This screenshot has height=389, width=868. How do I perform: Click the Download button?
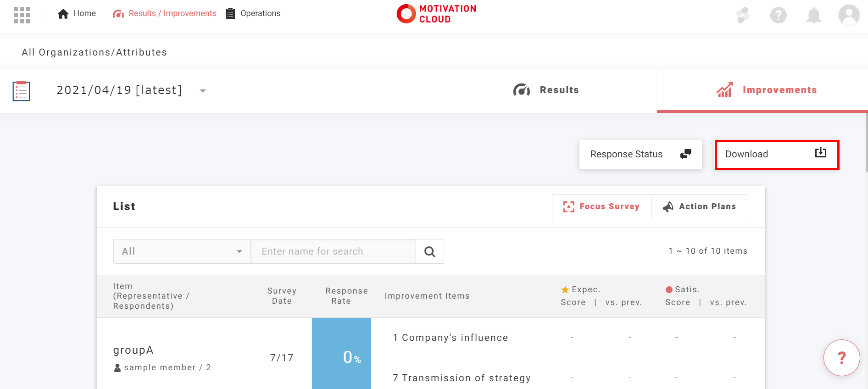pyautogui.click(x=776, y=155)
